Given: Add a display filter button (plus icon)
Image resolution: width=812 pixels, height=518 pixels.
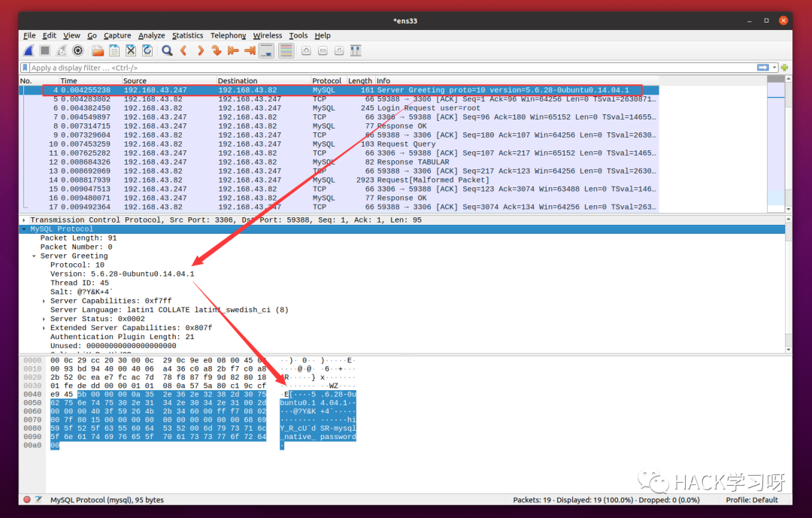Looking at the screenshot, I should pos(784,68).
